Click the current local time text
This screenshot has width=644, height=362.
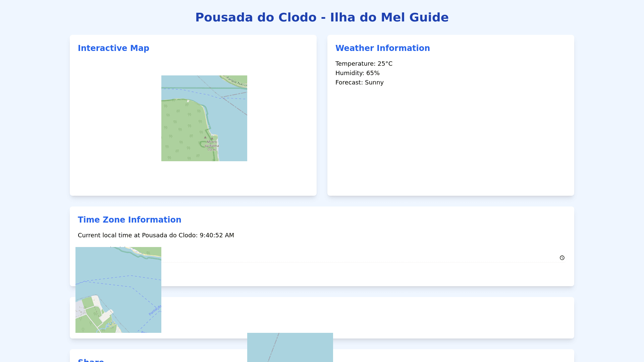tap(156, 235)
